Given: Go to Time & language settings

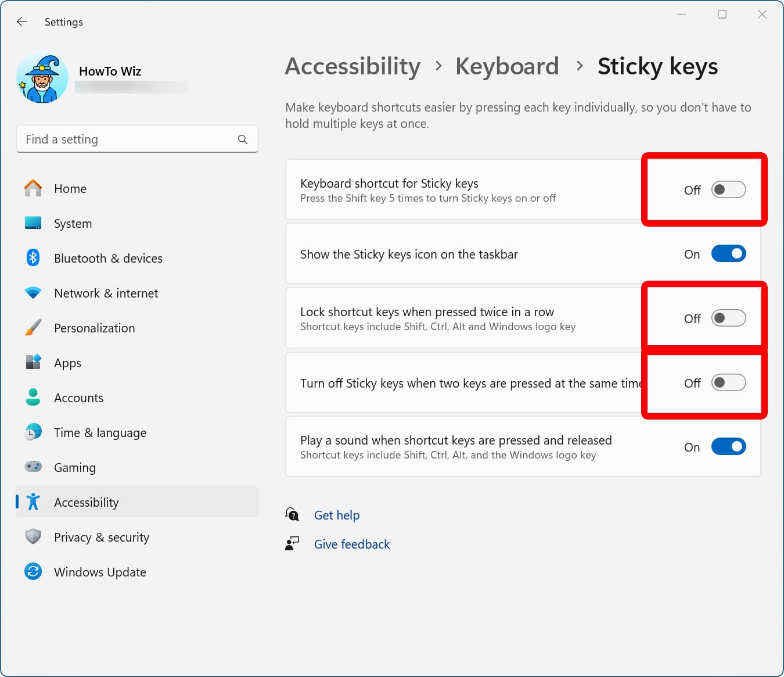Looking at the screenshot, I should pyautogui.click(x=100, y=433).
